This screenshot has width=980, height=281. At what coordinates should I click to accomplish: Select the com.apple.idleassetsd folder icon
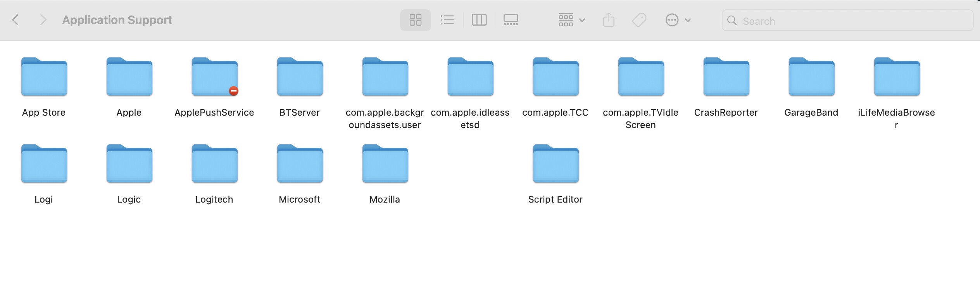coord(471,77)
